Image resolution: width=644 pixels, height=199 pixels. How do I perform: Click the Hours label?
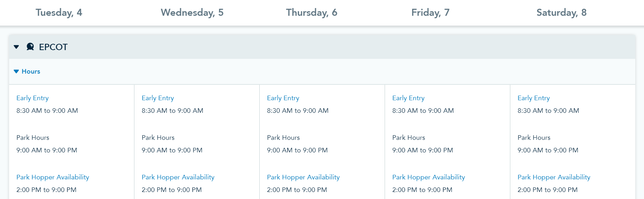(x=31, y=71)
